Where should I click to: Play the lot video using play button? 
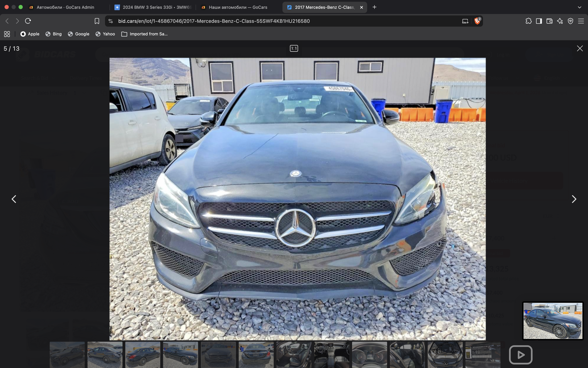[x=521, y=355]
